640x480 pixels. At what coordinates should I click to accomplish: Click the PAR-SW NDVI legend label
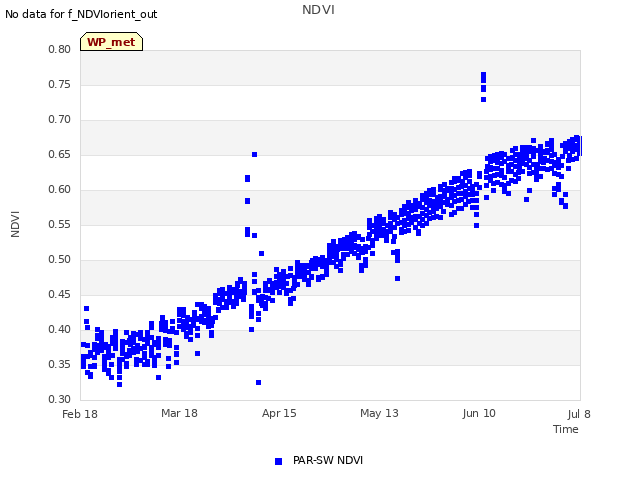(328, 460)
